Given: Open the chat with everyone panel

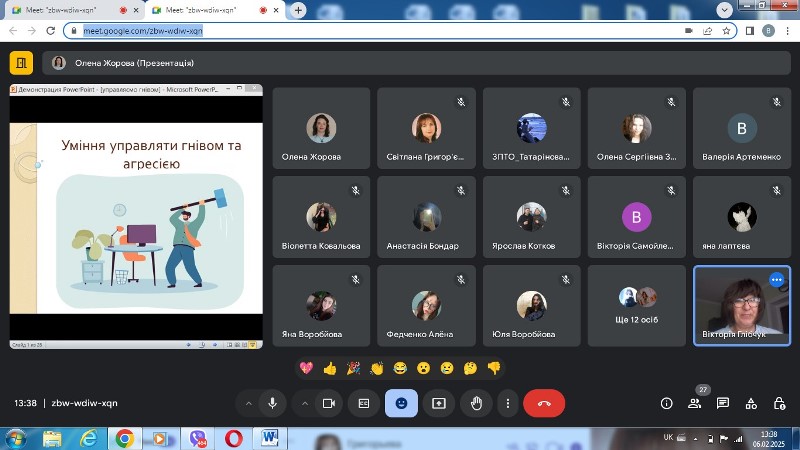Looking at the screenshot, I should pos(722,404).
